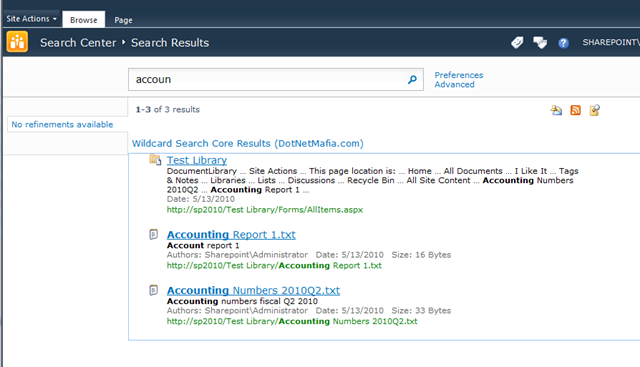Click the search magnifier icon
The width and height of the screenshot is (640, 367).
(412, 79)
